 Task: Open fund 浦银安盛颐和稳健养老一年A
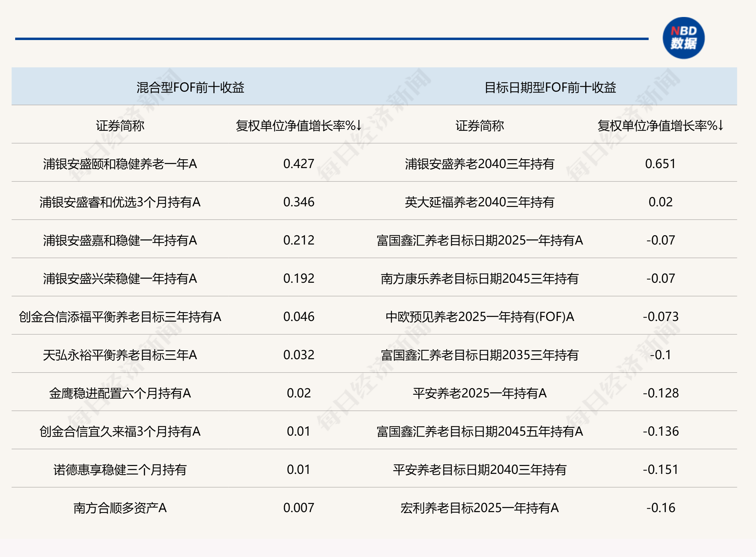coord(120,164)
